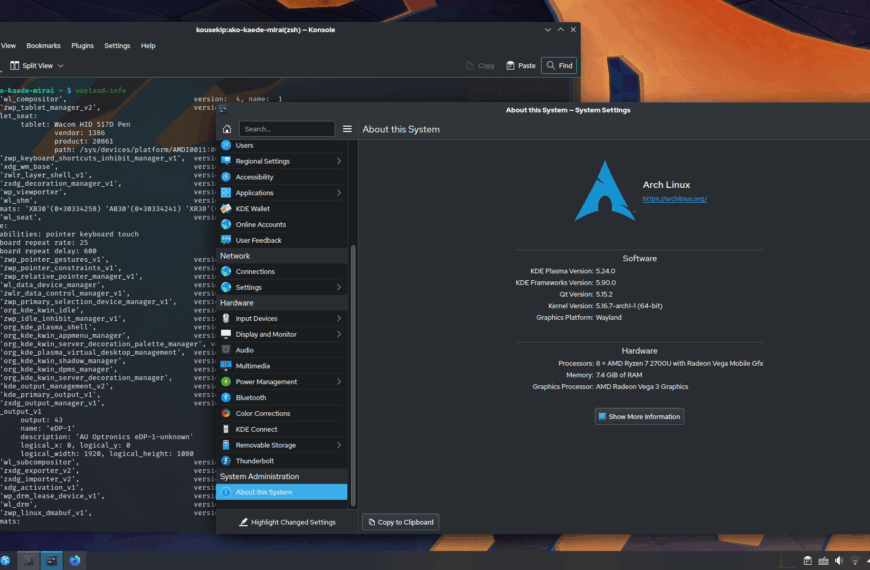
Task: Open the Help menu in Konsole
Action: (x=148, y=46)
